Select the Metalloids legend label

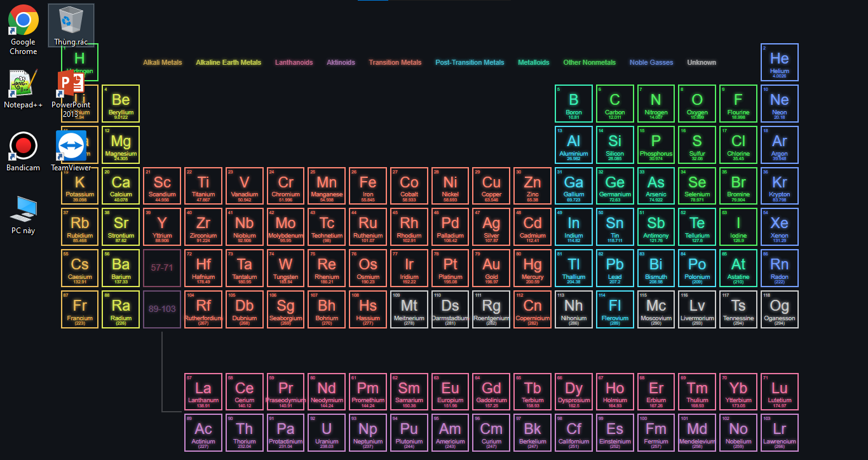pyautogui.click(x=534, y=62)
